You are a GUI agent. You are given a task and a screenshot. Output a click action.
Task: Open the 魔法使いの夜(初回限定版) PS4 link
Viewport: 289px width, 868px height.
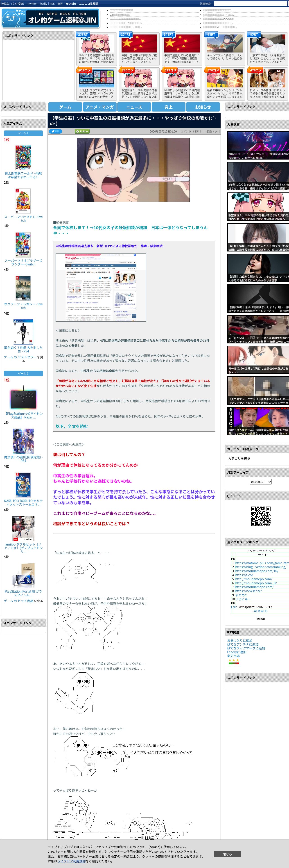click(23, 459)
